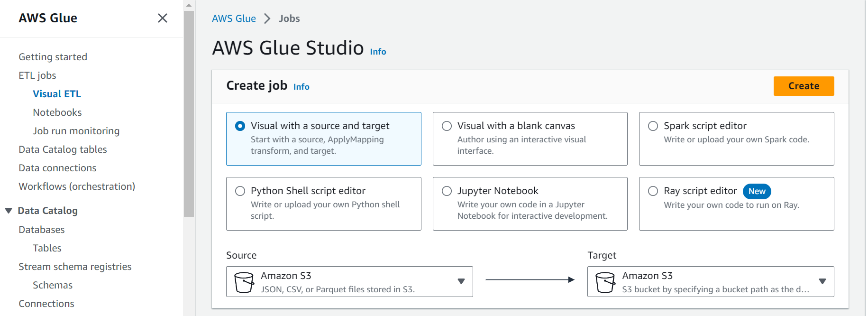Click AWS Glue breadcrumb link

pos(234,19)
